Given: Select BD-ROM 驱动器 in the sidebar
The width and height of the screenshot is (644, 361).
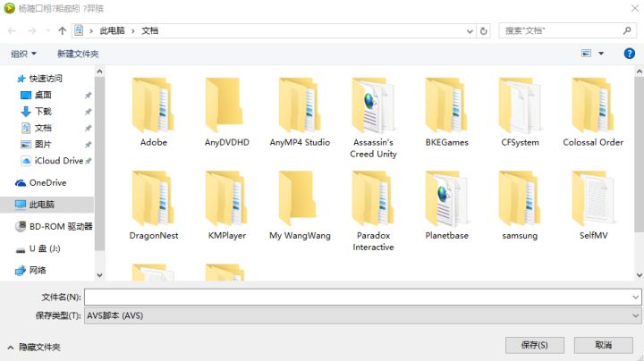Looking at the screenshot, I should [54, 226].
